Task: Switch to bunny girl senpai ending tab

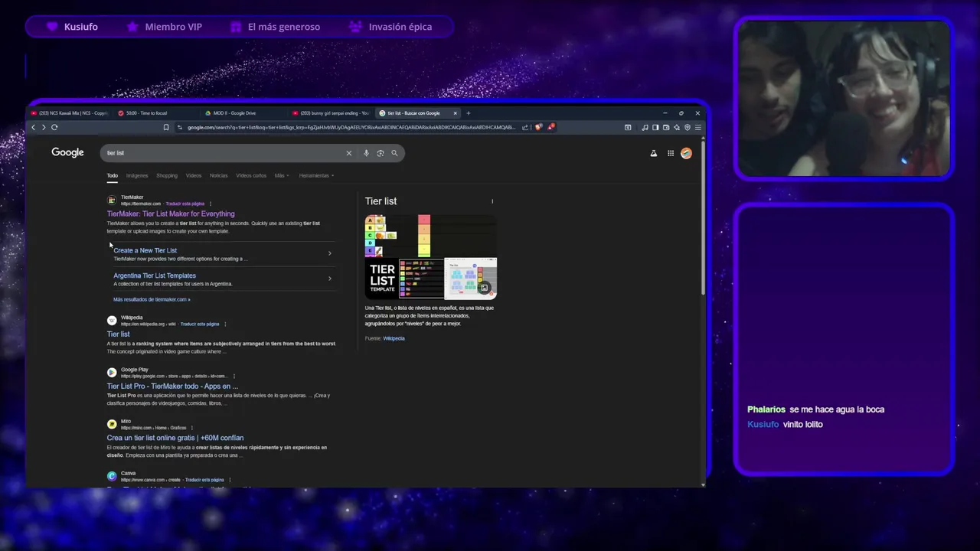Action: coord(331,113)
